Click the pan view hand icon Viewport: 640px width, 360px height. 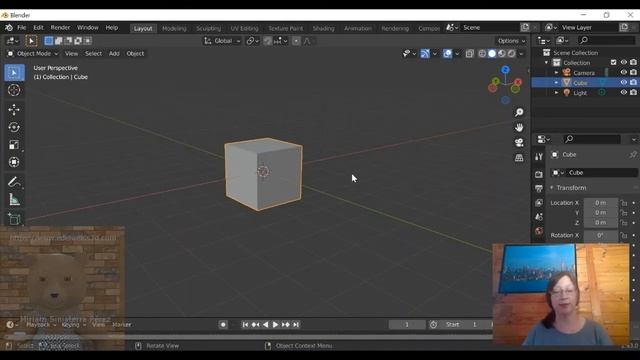(x=519, y=127)
